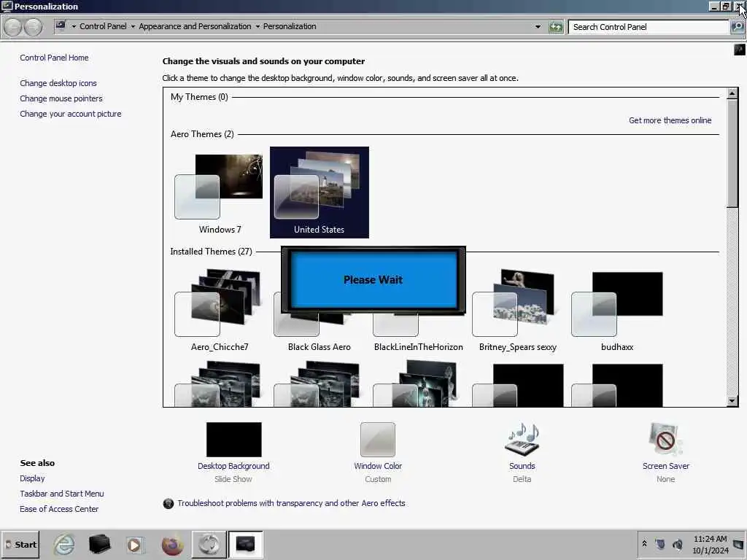This screenshot has width=747, height=560.
Task: Launch Windows Media Player from taskbar
Action: 135,544
